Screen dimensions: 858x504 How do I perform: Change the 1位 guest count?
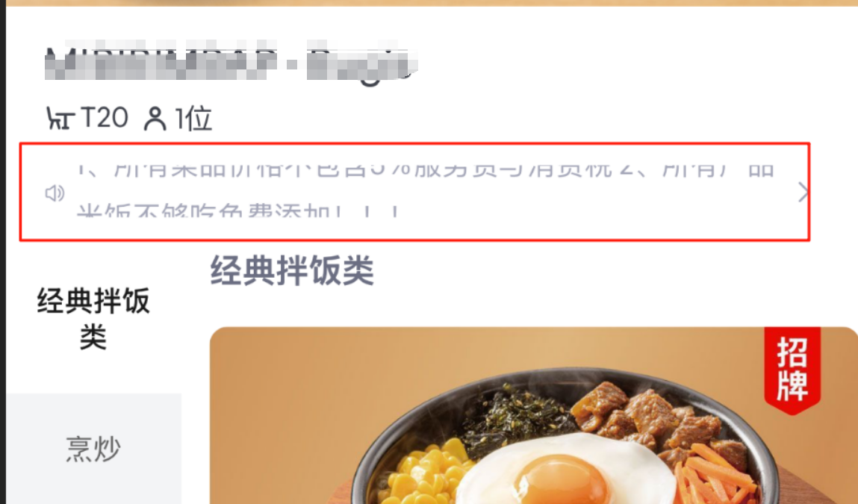pos(193,119)
